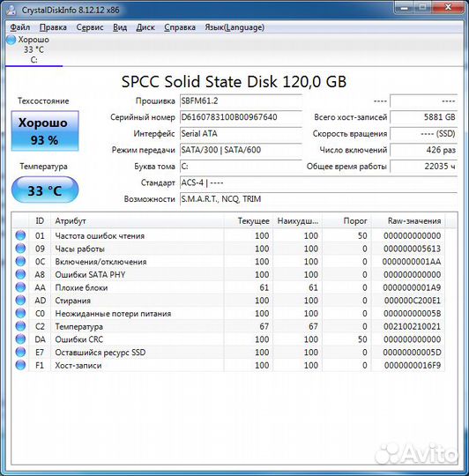Image resolution: width=469 pixels, height=476 pixels.
Task: Click the Оставшийся ресурс SSD attribute name
Action: point(100,353)
